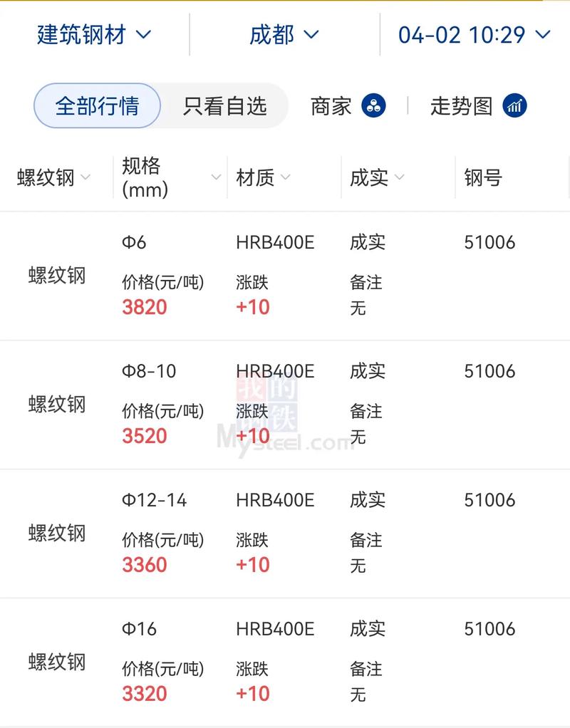Open the 商家 merchants icon
The height and width of the screenshot is (728, 570).
tap(373, 105)
